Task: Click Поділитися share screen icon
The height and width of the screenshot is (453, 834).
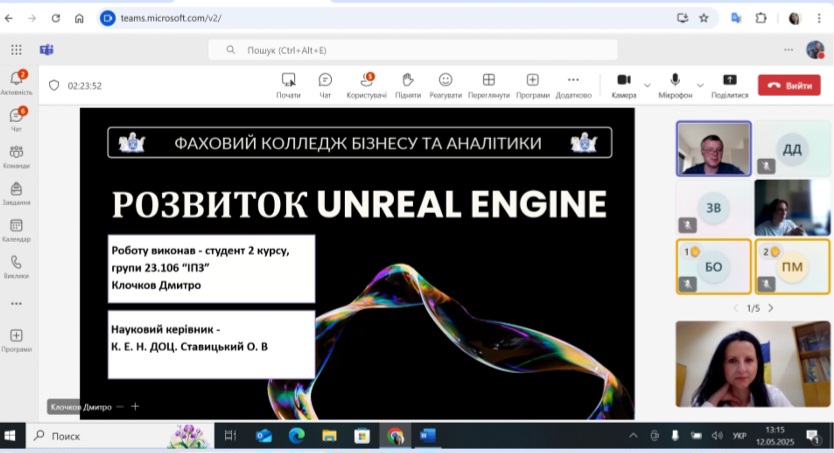Action: tap(729, 84)
